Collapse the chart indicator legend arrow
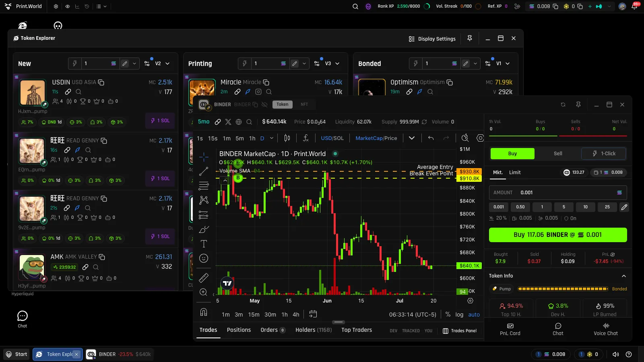Image resolution: width=644 pixels, height=362 pixels. point(225,181)
